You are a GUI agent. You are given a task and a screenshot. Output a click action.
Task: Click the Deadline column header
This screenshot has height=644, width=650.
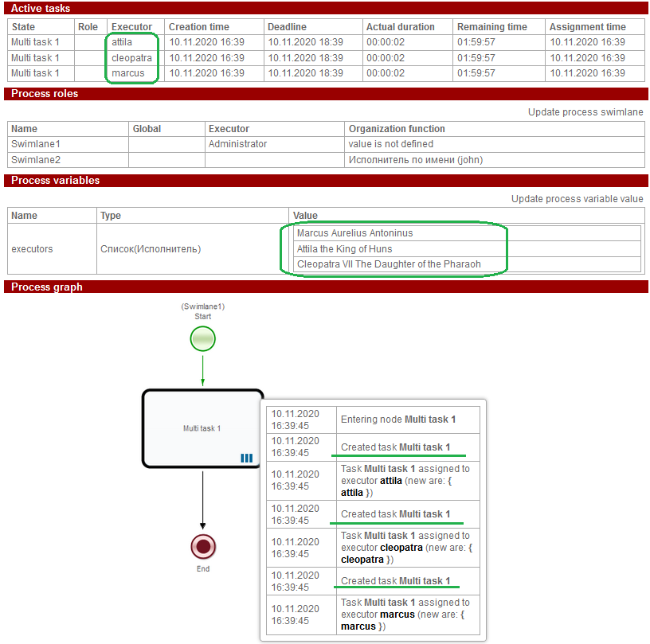288,27
